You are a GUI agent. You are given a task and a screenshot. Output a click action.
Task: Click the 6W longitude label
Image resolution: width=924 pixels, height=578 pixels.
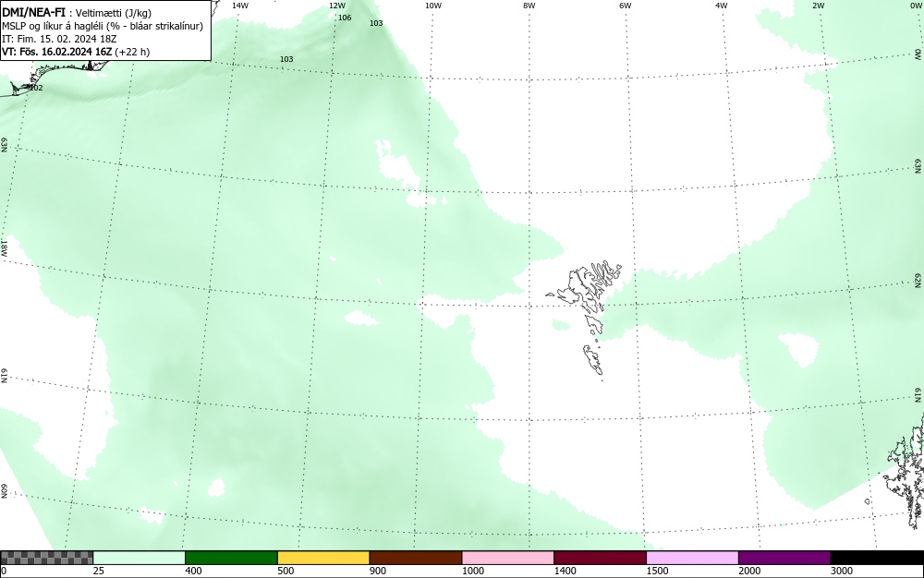(626, 6)
